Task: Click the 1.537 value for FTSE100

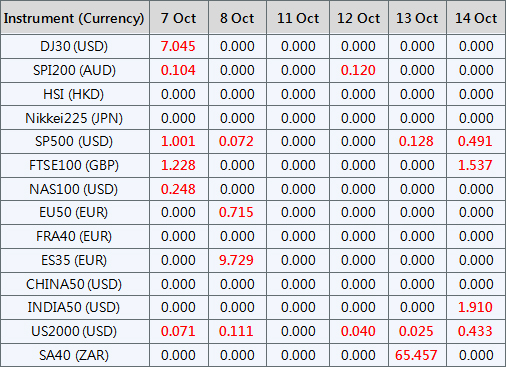Action: click(x=475, y=165)
